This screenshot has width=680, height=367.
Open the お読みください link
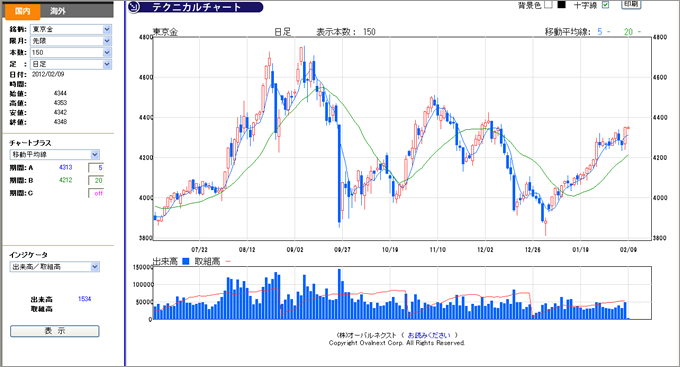429,335
